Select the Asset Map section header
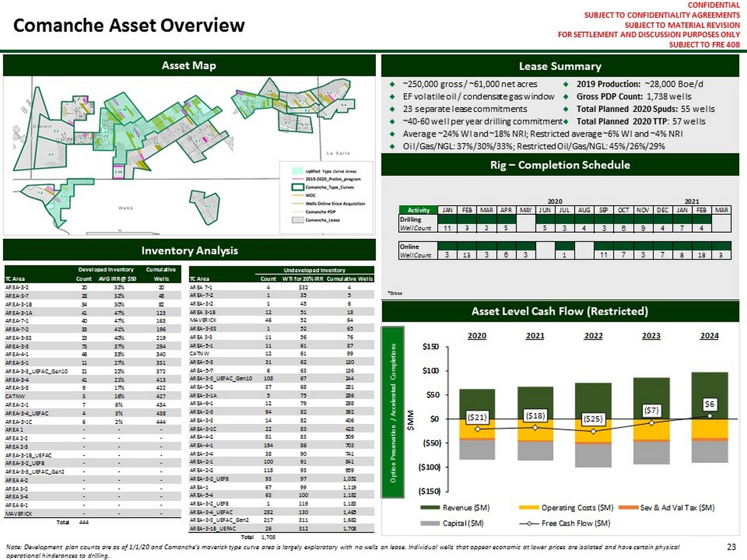 click(189, 65)
